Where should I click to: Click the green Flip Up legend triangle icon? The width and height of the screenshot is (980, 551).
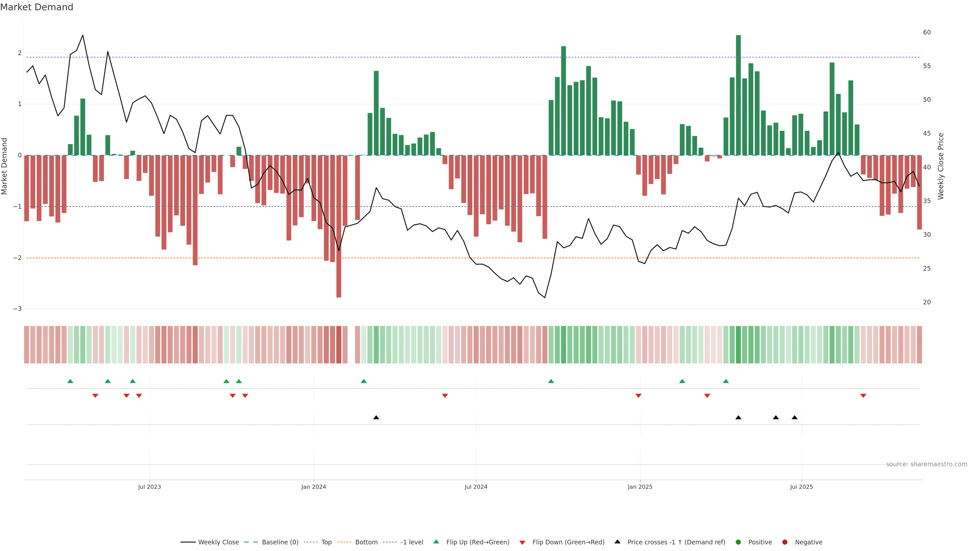click(x=436, y=542)
